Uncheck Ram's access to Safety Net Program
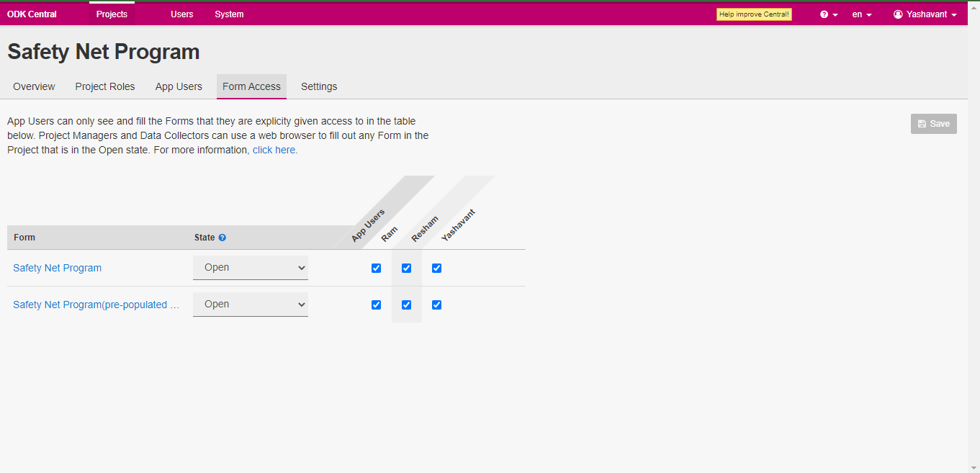The height and width of the screenshot is (473, 980). (x=376, y=268)
